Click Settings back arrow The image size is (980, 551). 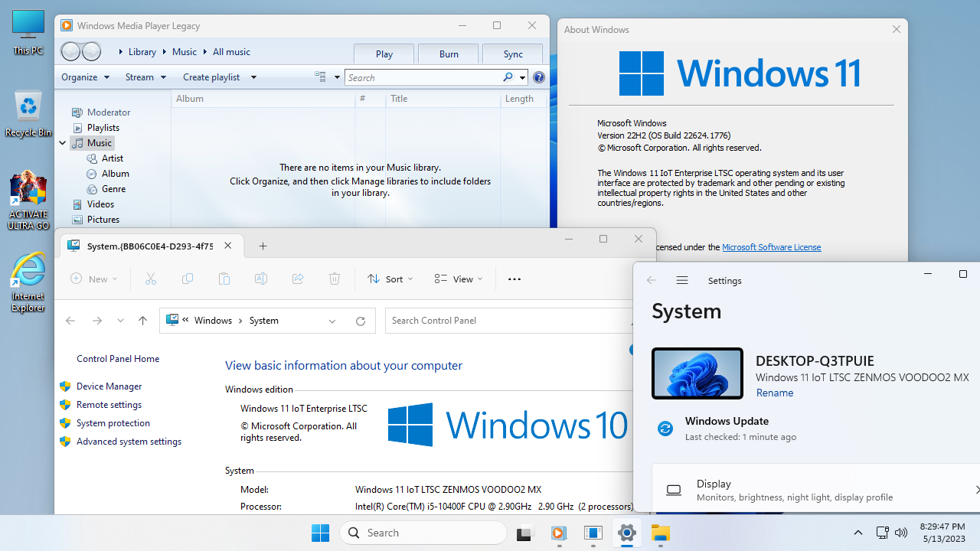click(x=652, y=281)
